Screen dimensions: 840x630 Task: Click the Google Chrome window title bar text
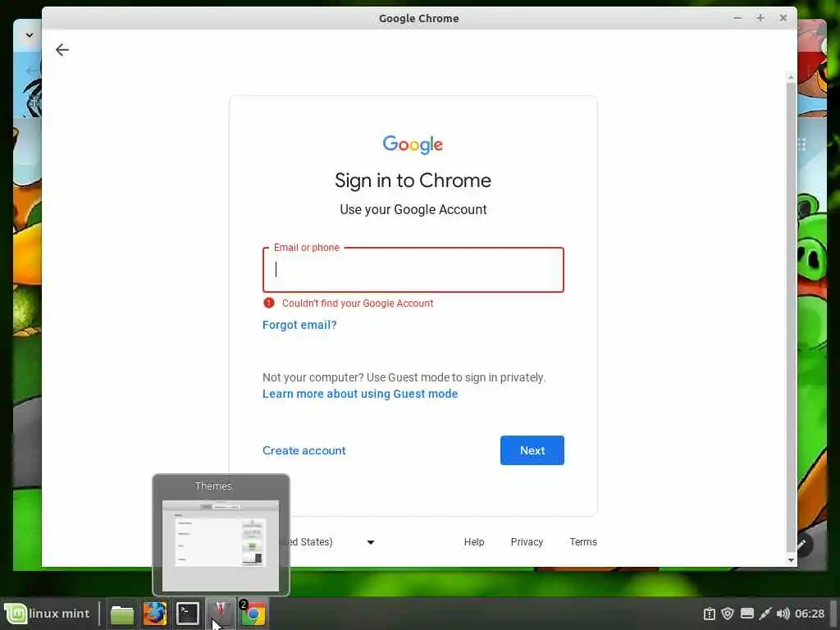(419, 18)
